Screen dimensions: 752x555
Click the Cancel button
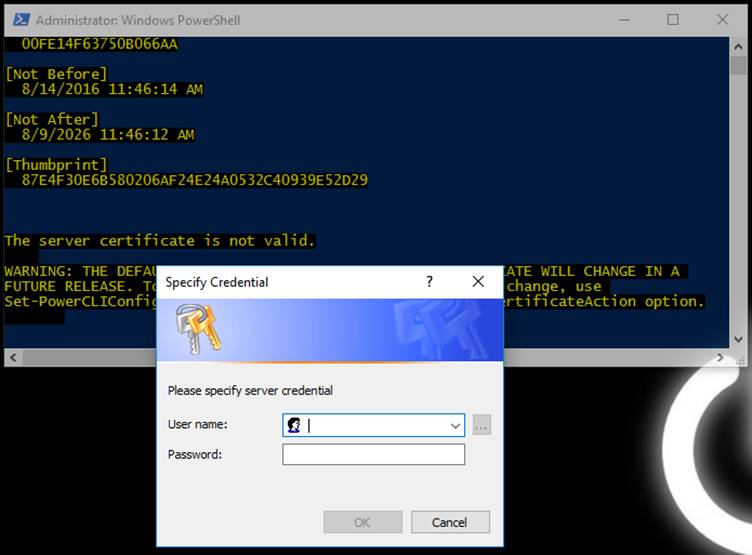pyautogui.click(x=450, y=522)
